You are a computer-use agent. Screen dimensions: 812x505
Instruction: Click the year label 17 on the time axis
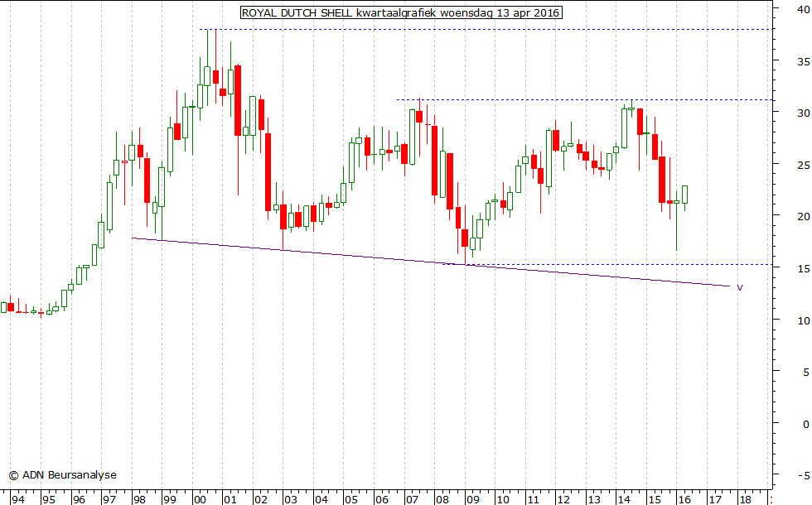point(714,500)
